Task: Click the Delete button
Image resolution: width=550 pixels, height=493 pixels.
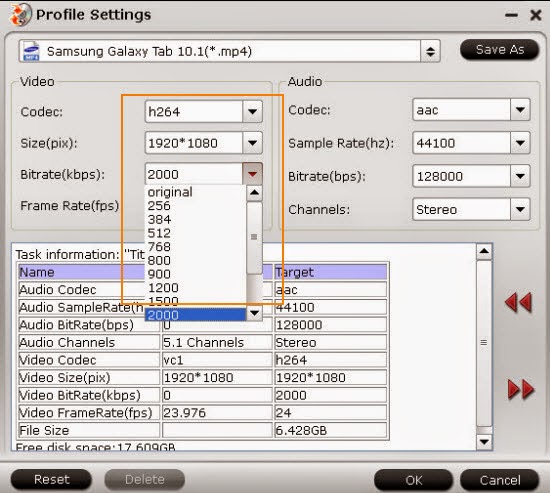Action: 145,479
